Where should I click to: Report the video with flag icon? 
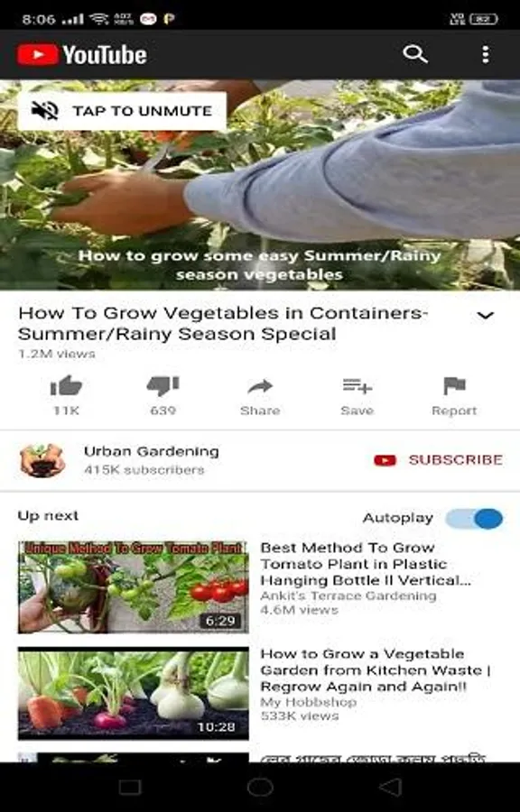454,386
